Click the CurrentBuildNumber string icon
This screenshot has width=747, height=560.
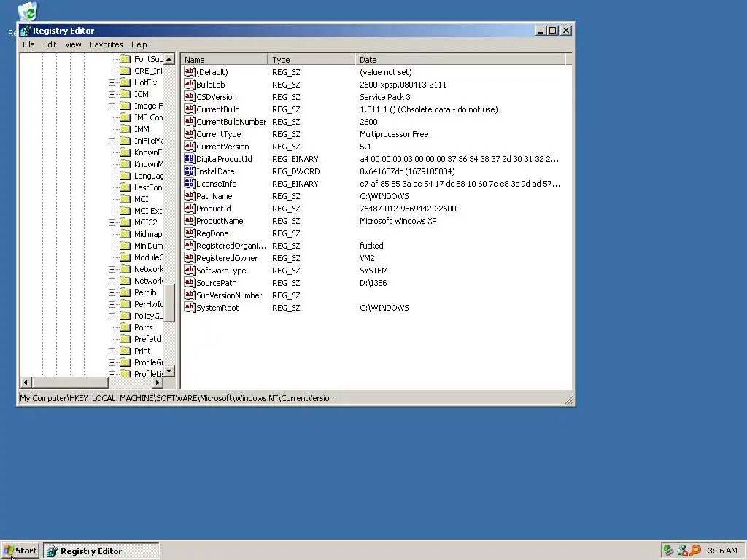pos(190,122)
